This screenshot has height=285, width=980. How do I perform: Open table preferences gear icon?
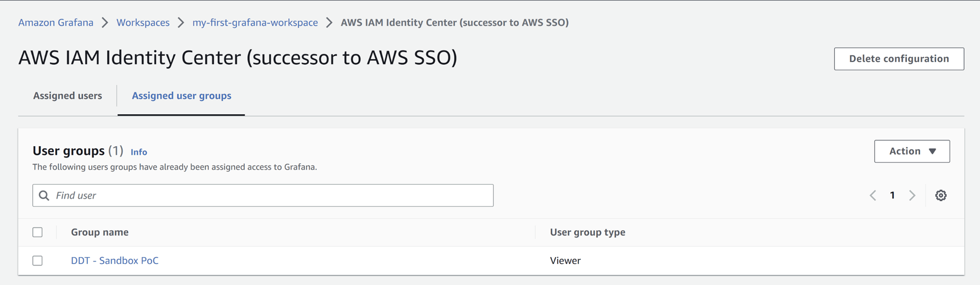pyautogui.click(x=941, y=196)
